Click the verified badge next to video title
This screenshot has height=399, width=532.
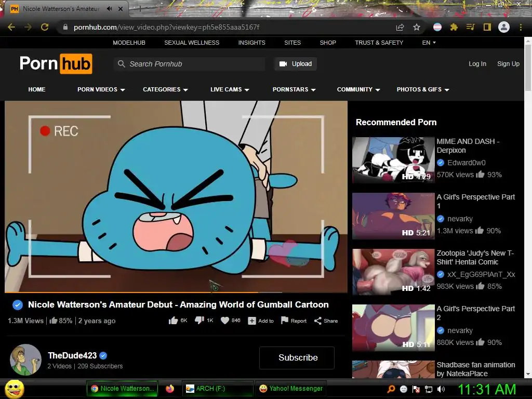pos(18,305)
